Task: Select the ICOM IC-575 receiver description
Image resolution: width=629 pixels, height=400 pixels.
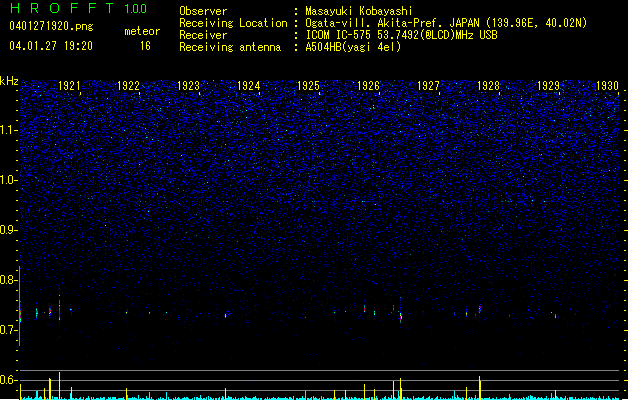Action: pyautogui.click(x=402, y=35)
